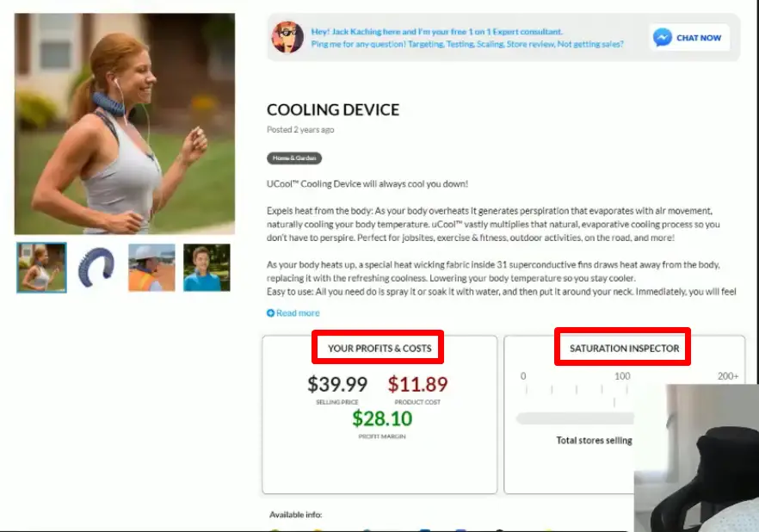Screen dimensions: 759x532
Task: Click the Cooling Device product title
Action: pos(333,110)
